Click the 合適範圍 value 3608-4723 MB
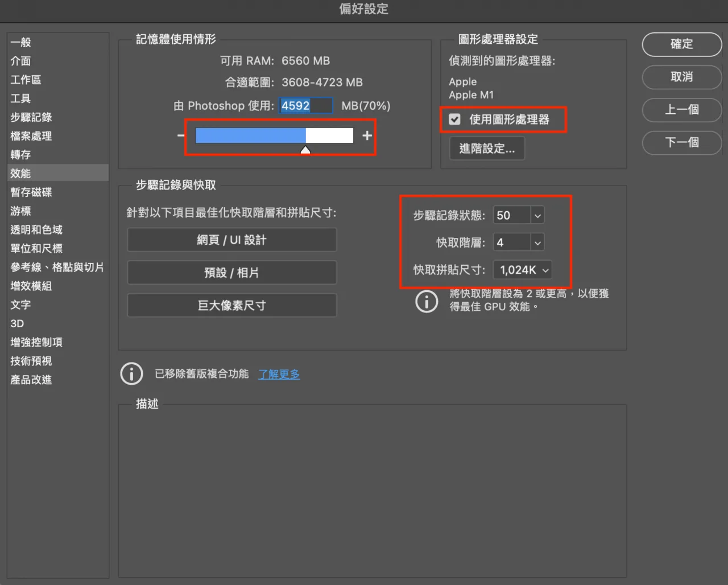 (x=322, y=83)
